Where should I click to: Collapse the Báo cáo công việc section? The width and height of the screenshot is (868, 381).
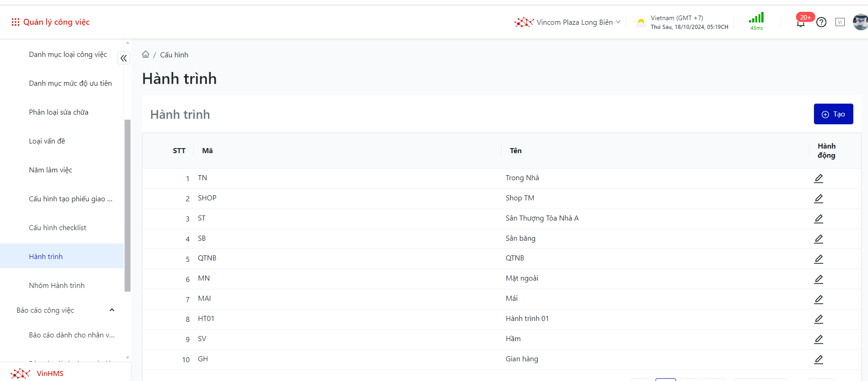[112, 310]
